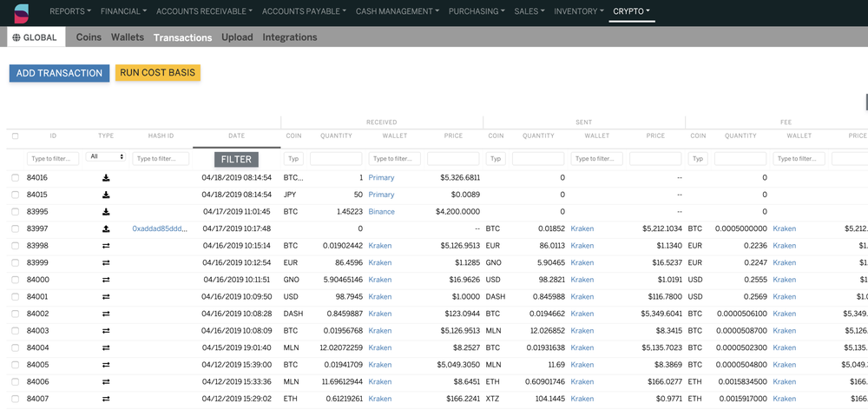Click the download icon for transaction 84016
Image resolution: width=868 pixels, height=410 pixels.
tap(106, 178)
